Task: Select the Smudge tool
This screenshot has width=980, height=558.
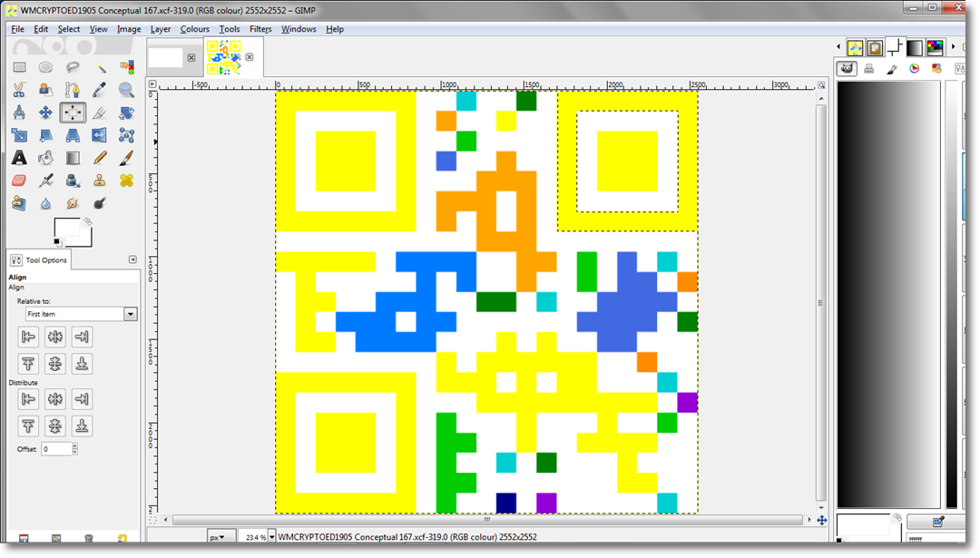Action: 73,204
